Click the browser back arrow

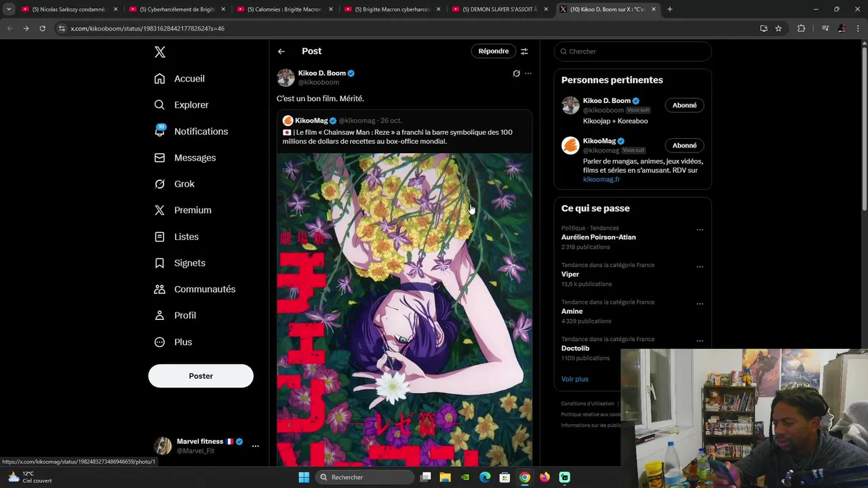[9, 28]
